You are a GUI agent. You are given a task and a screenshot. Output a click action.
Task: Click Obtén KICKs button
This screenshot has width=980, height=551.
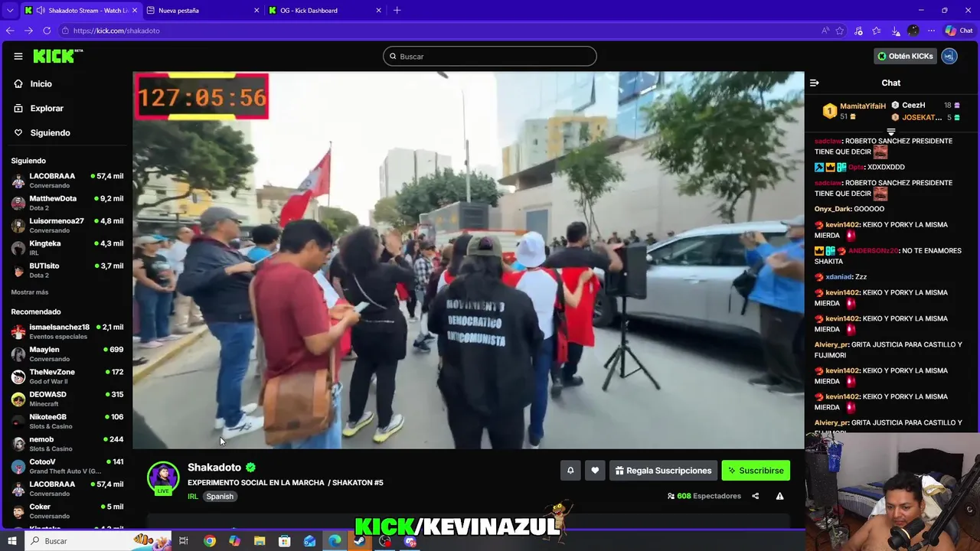(x=906, y=56)
